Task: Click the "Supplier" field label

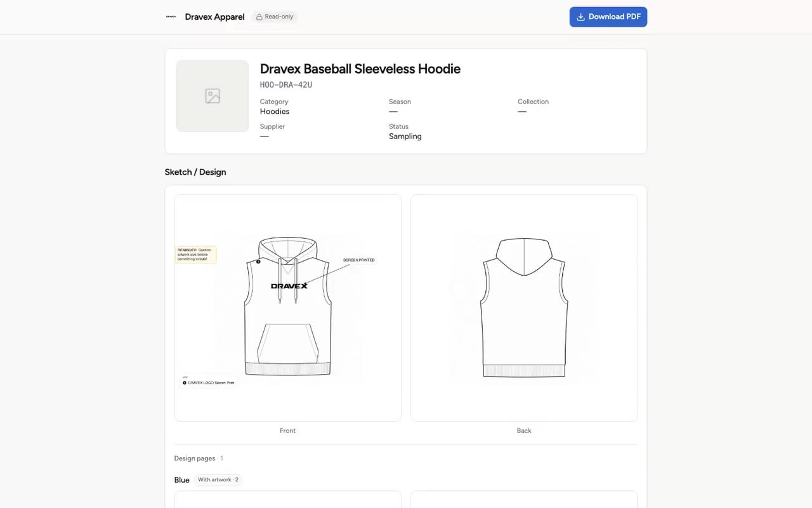Action: click(x=272, y=126)
